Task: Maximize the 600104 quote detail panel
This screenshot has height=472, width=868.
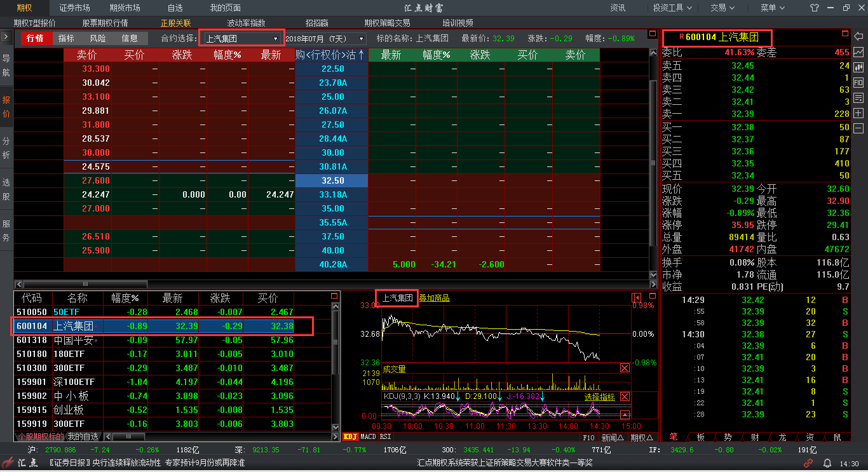Action: pyautogui.click(x=844, y=33)
